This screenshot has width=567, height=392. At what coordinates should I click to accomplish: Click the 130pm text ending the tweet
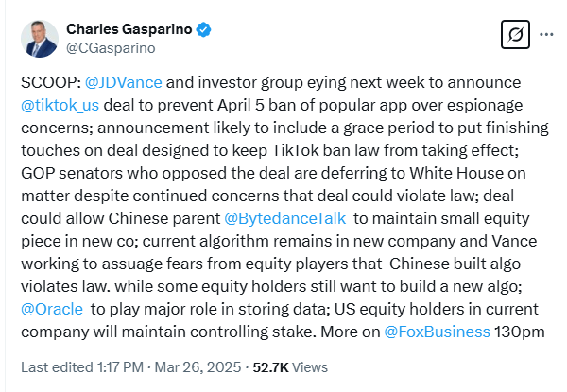pos(519,332)
